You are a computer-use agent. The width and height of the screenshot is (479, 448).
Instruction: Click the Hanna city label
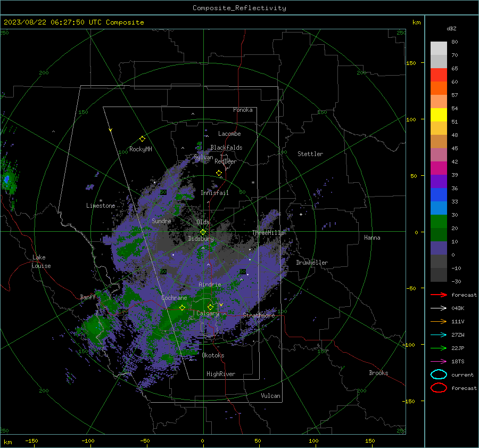point(372,238)
